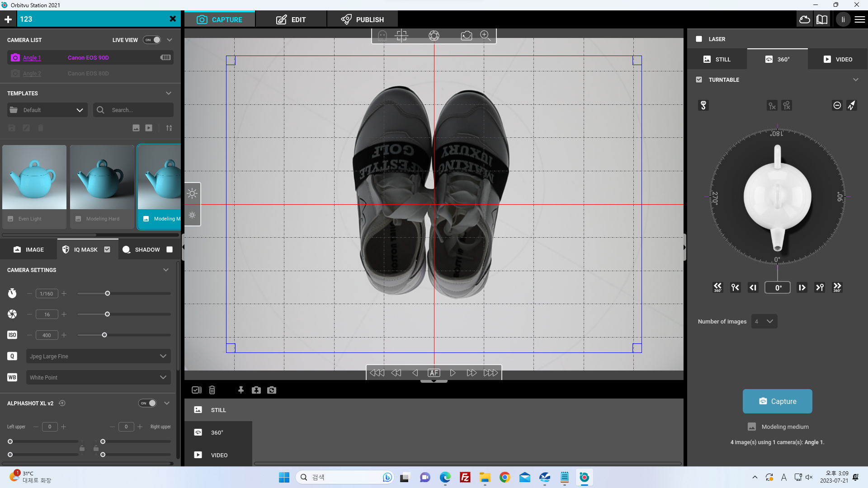Rotate turntable back 360 degrees
The width and height of the screenshot is (868, 488).
(x=718, y=287)
